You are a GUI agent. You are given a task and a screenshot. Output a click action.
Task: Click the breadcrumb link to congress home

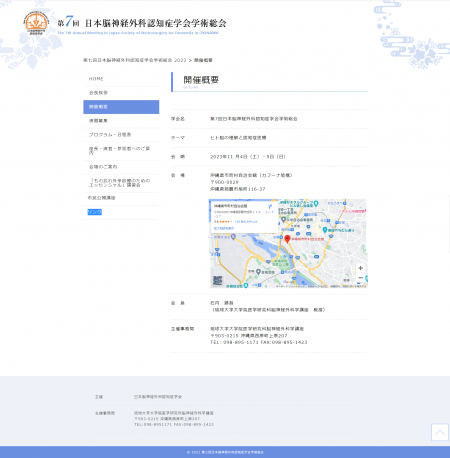point(135,60)
